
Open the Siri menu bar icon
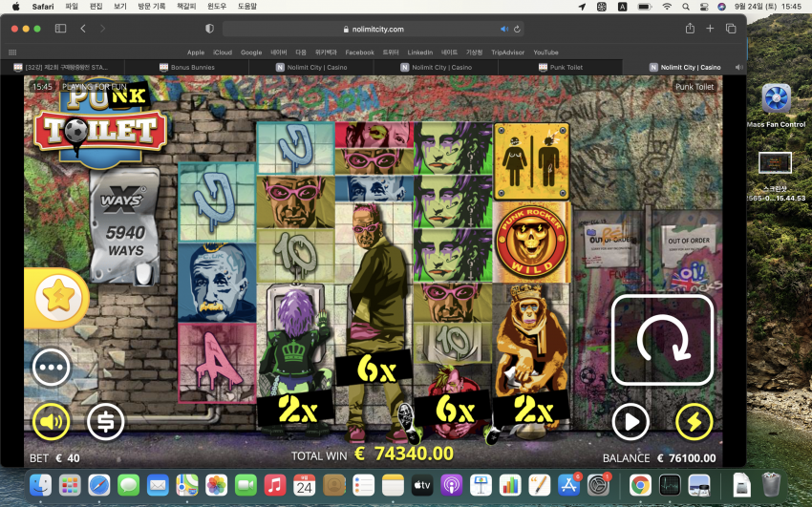[722, 7]
